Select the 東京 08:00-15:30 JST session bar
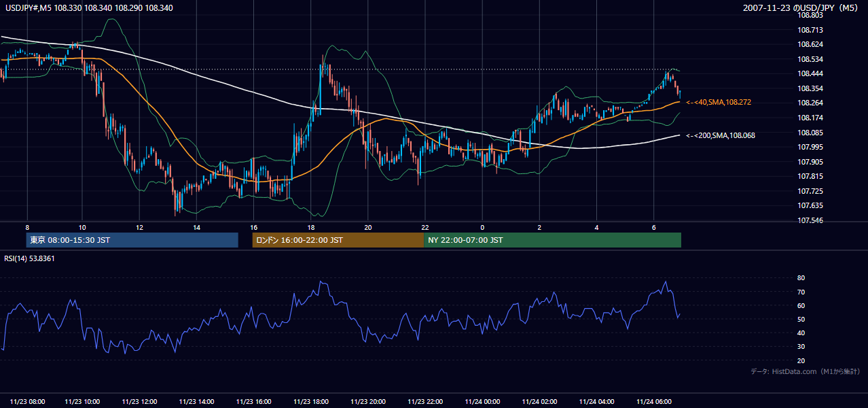 tap(132, 240)
